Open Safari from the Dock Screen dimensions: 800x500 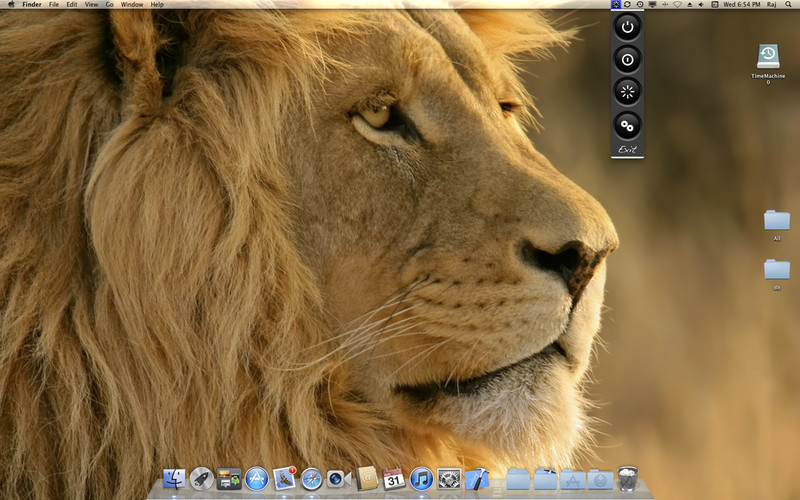point(312,479)
